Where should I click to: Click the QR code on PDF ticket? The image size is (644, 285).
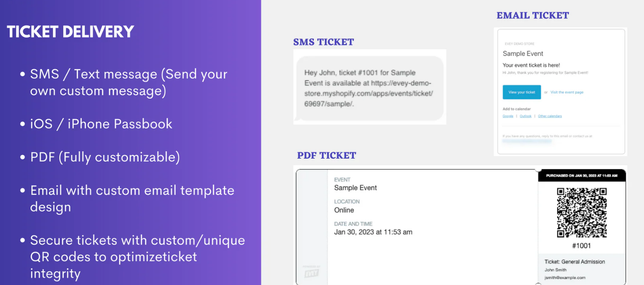(582, 212)
